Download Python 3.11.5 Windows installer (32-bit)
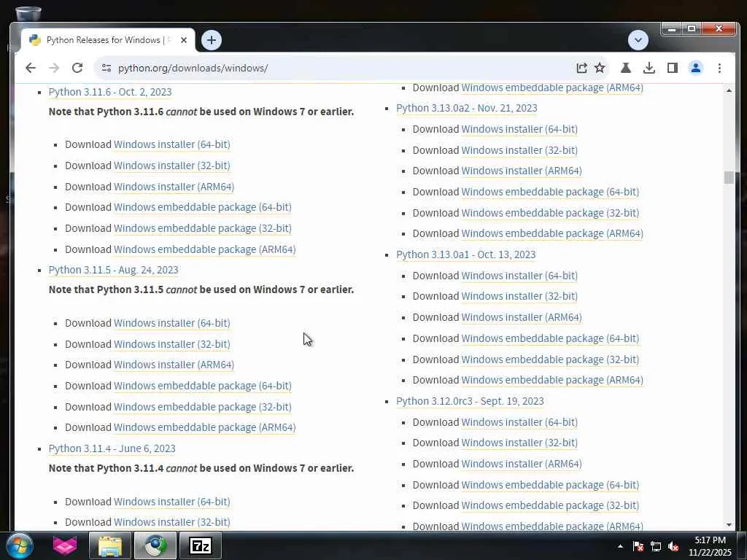This screenshot has width=747, height=560. [x=172, y=344]
